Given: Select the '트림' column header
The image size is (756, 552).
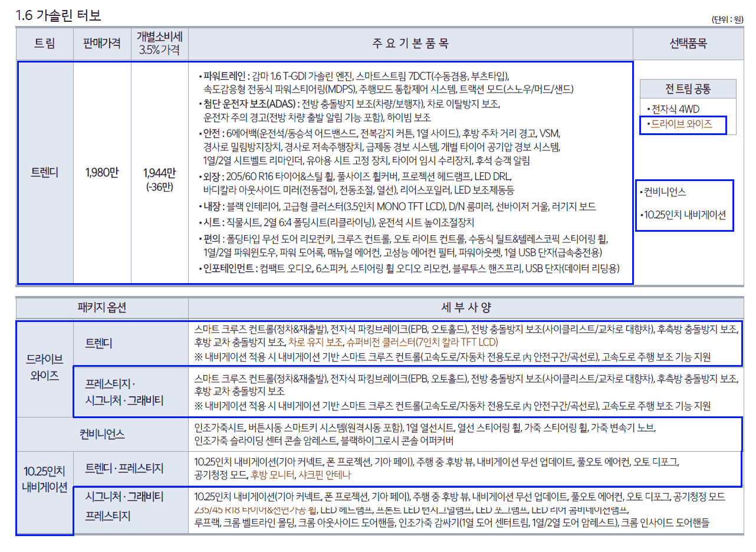Looking at the screenshot, I should pos(44,43).
